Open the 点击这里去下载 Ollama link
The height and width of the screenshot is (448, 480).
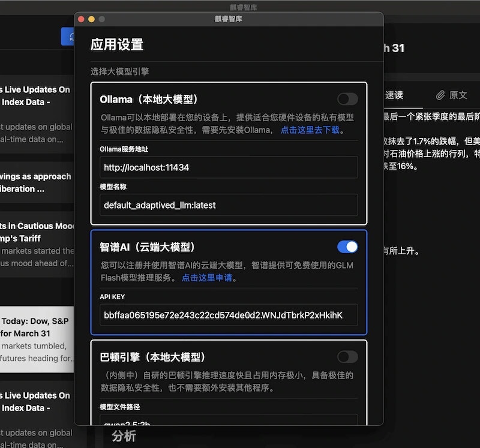[x=310, y=130]
